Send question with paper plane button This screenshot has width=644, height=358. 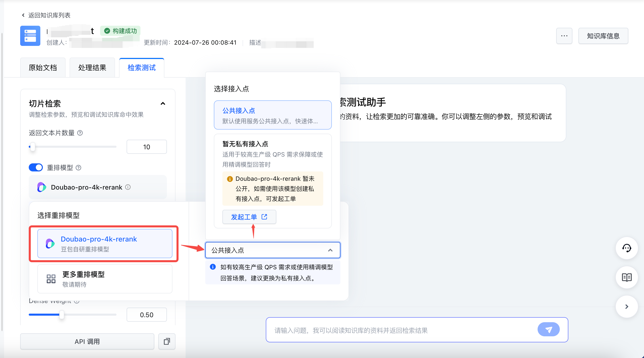click(548, 329)
